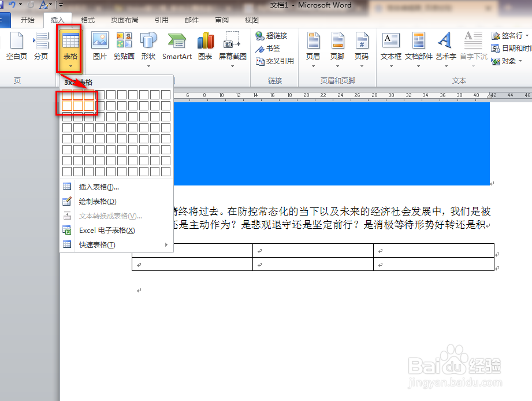Open the Undo history dropdown arrow
532x401 pixels.
20,5
